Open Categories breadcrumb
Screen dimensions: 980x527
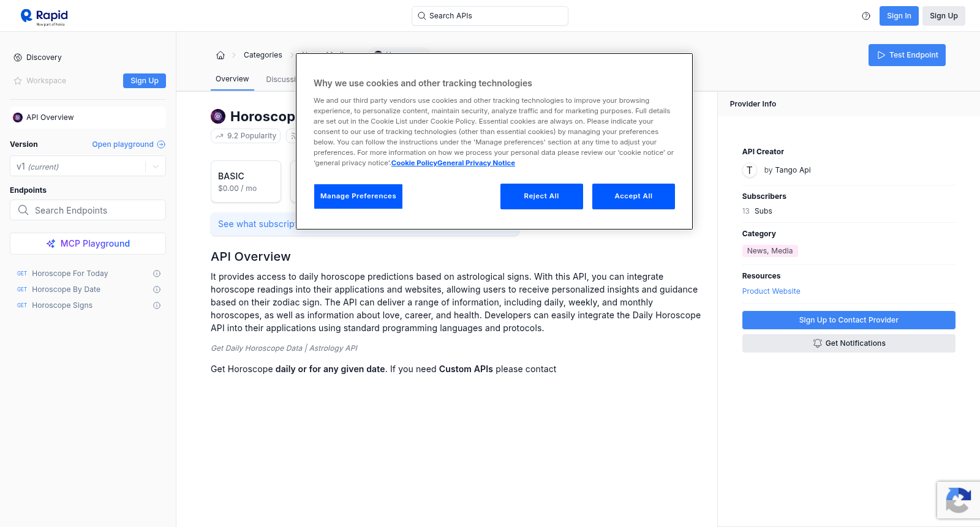coord(263,55)
